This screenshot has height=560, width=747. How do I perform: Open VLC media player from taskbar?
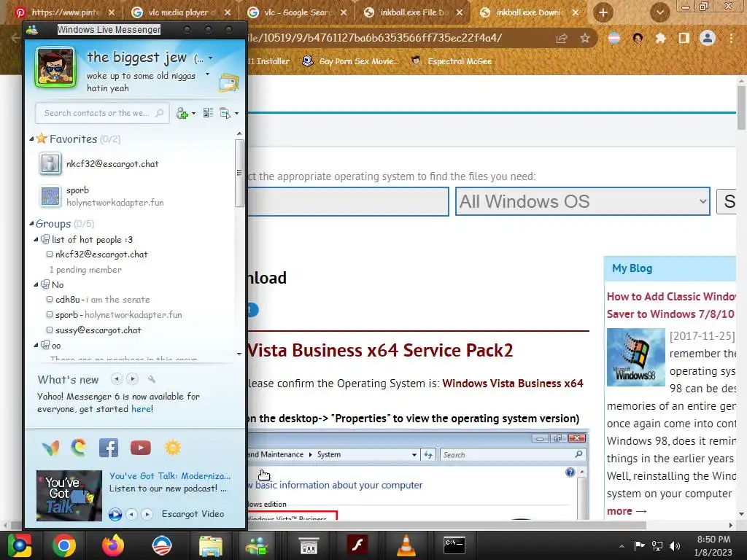coord(406,545)
